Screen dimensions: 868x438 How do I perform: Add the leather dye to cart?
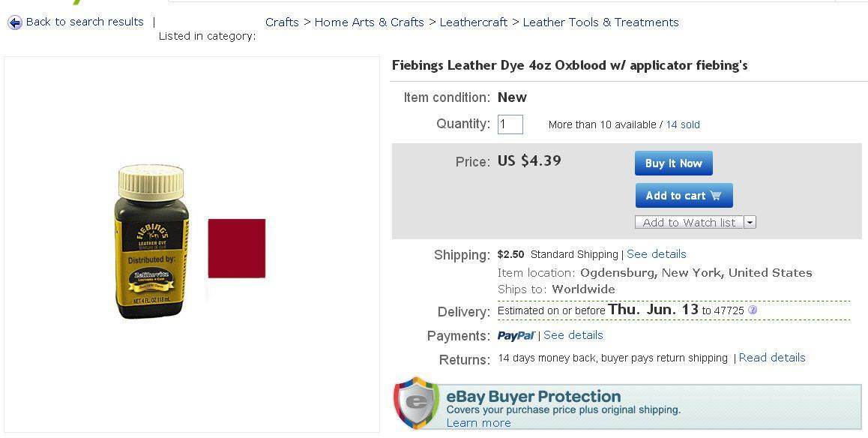coord(684,196)
